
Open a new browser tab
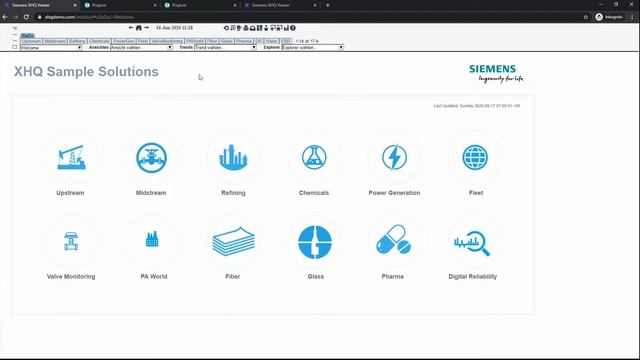(x=328, y=5)
